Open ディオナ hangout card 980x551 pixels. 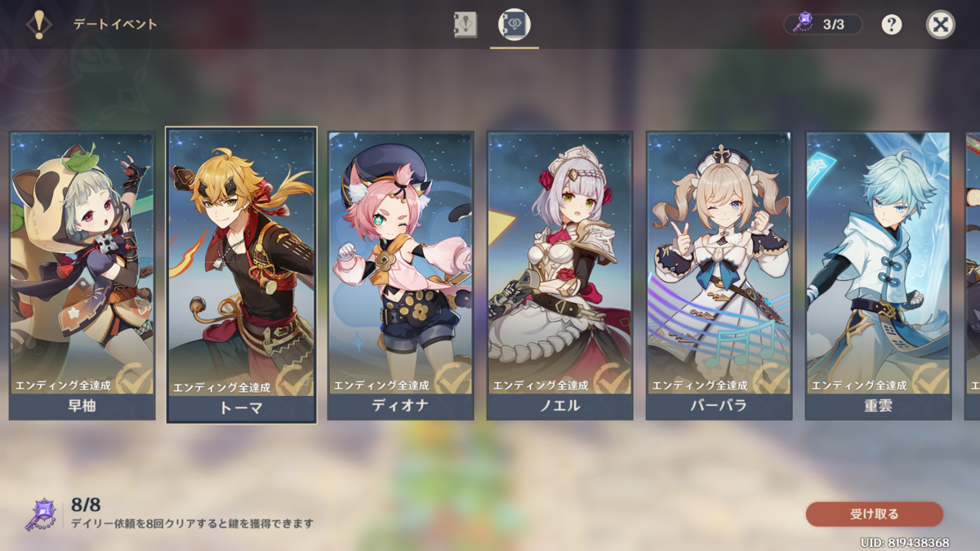400,276
